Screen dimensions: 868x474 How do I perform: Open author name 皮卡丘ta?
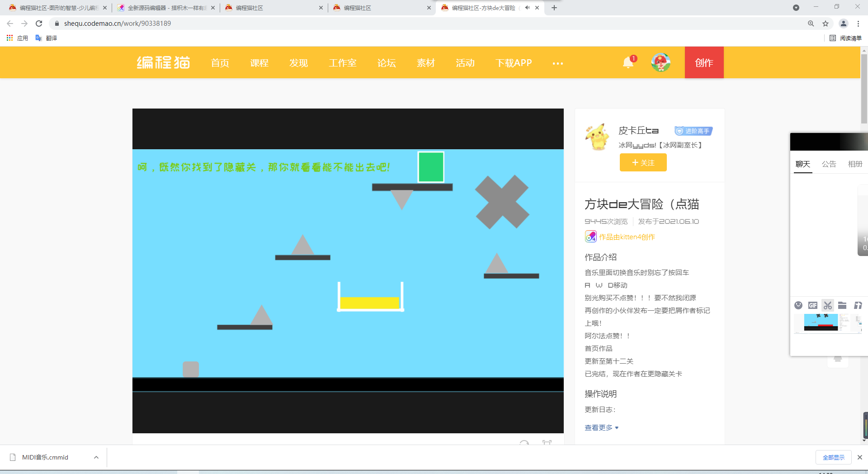click(x=638, y=130)
